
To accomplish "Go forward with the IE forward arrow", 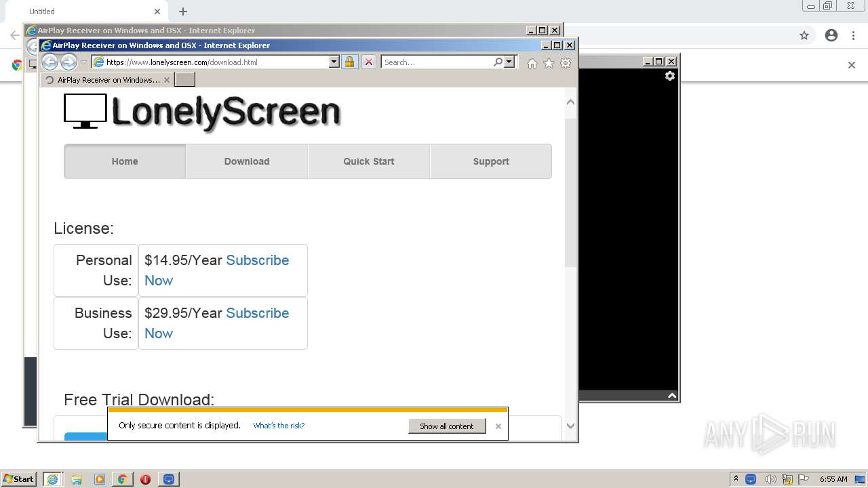I will 68,62.
